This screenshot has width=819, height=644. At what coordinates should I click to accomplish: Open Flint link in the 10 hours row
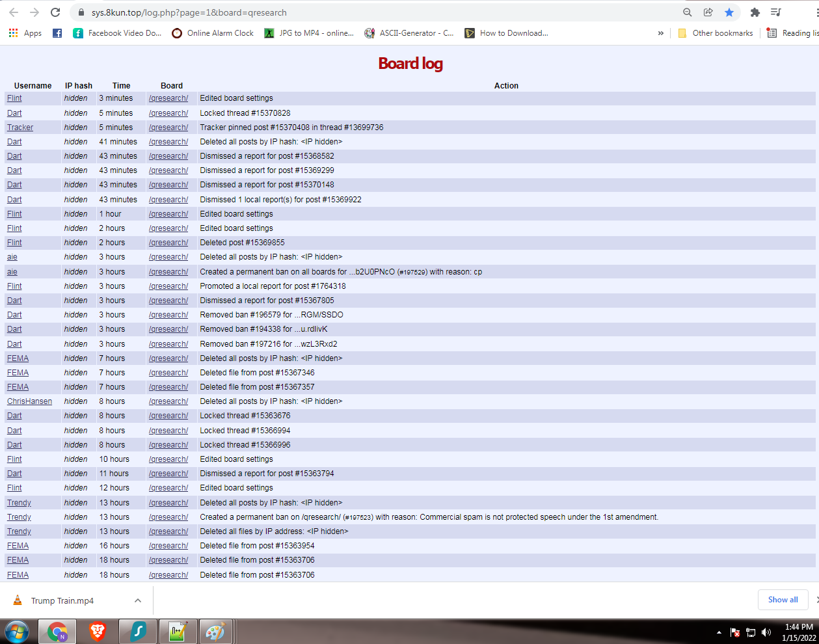14,459
